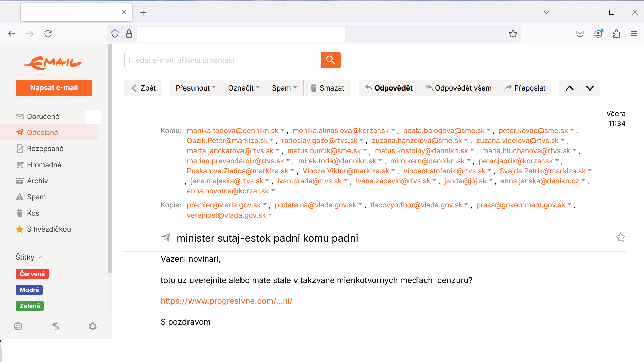Open the calendar icon at the sidebar bottom
Viewport: 644px width, 362px height.
pyautogui.click(x=18, y=326)
